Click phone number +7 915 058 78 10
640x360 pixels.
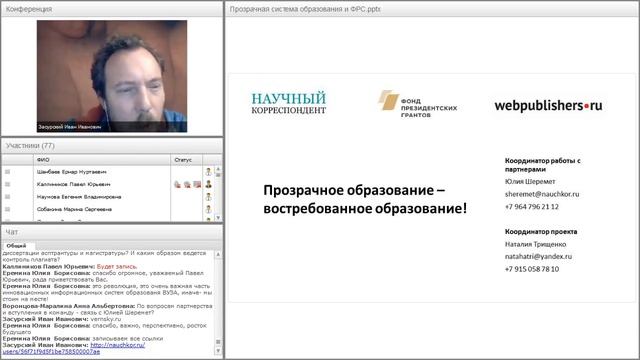[x=532, y=269]
